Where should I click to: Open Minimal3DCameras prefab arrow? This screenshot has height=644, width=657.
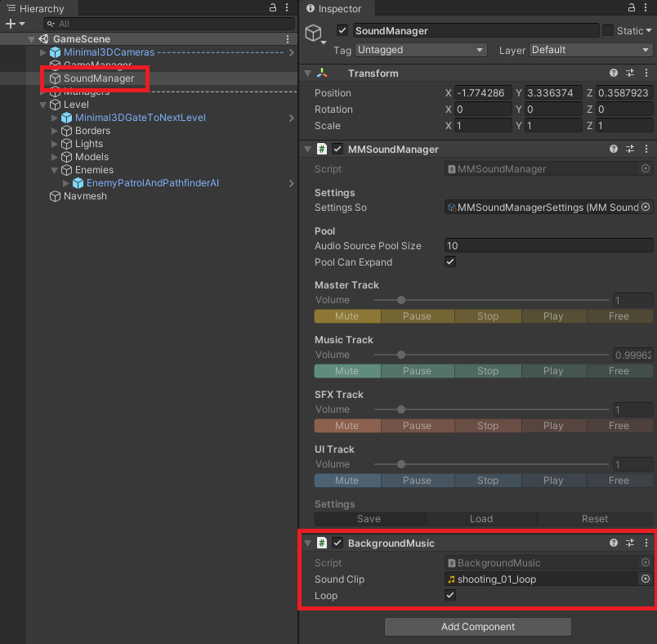click(292, 52)
